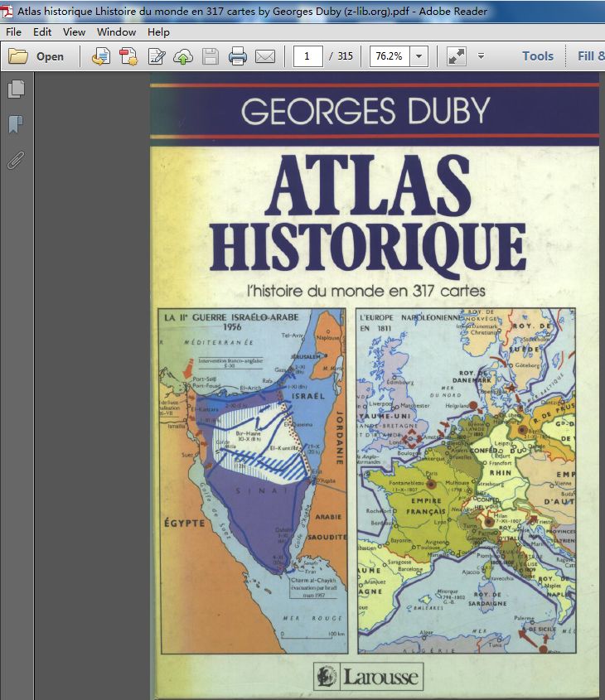Click the Convert PDF document icon
This screenshot has width=605, height=700.
pos(128,56)
